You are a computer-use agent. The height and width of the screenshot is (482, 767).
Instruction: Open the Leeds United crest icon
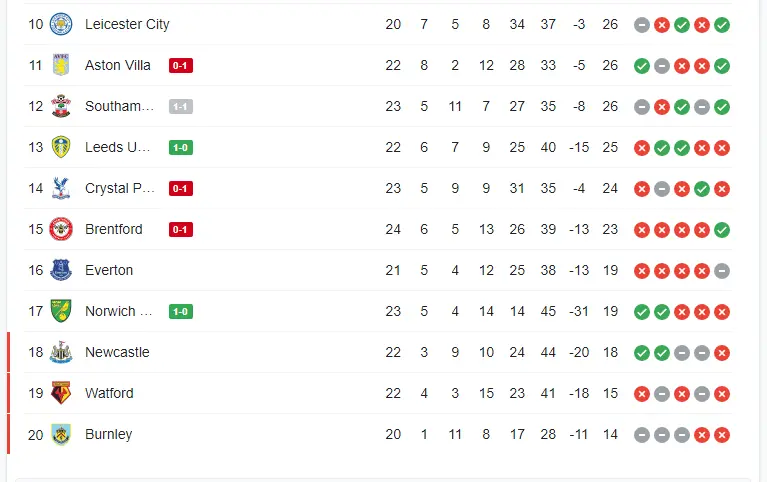[61, 147]
